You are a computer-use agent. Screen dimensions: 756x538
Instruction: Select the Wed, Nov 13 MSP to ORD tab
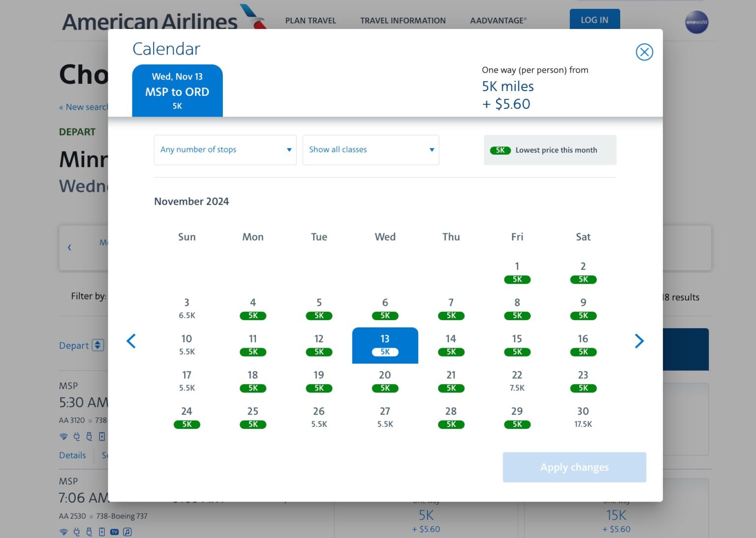[x=177, y=90]
